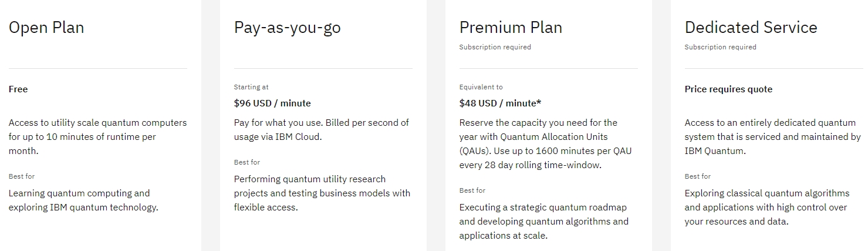The width and height of the screenshot is (868, 251).
Task: Click the Premium Plan heading
Action: 511,28
